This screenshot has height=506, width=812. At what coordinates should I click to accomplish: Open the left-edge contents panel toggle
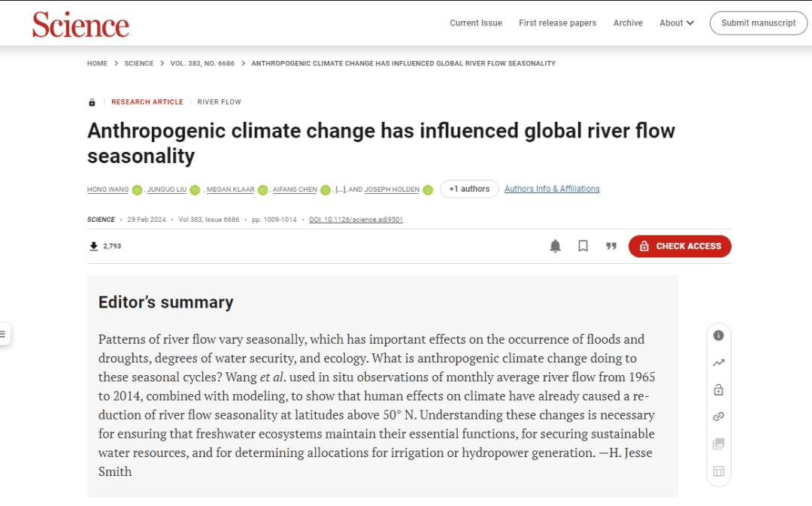[x=4, y=334]
